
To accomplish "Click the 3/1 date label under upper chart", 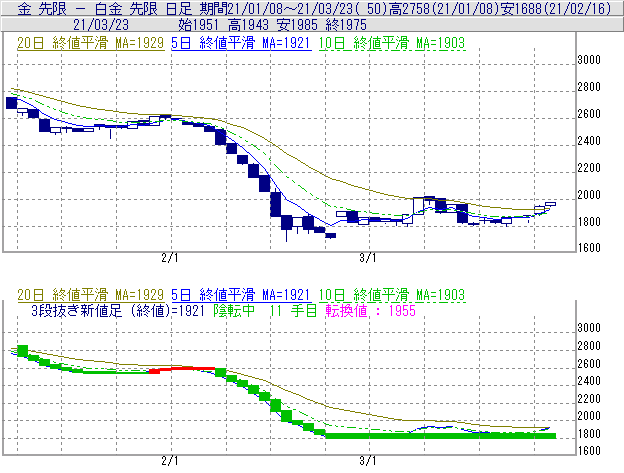I will point(368,258).
